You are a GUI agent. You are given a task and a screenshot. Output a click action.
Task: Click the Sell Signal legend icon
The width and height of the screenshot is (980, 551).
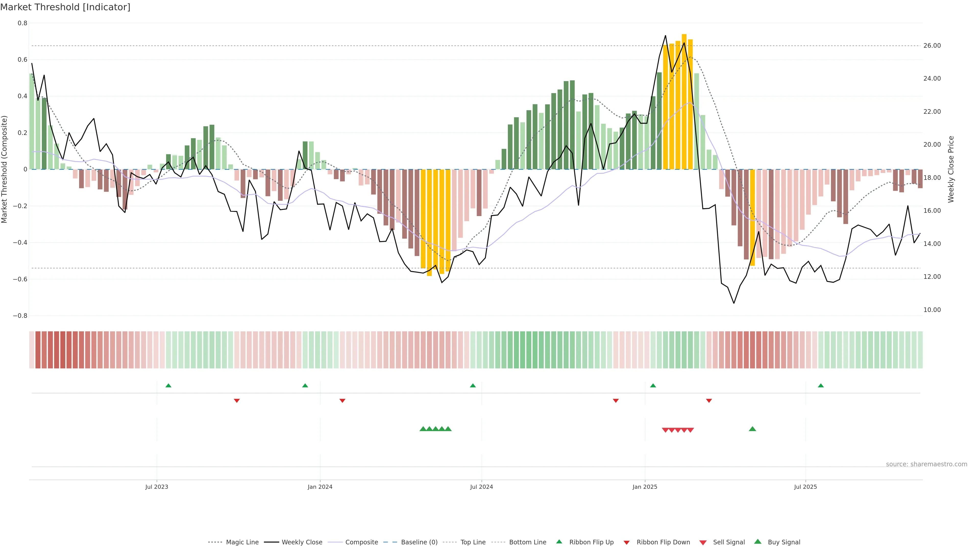pyautogui.click(x=703, y=543)
